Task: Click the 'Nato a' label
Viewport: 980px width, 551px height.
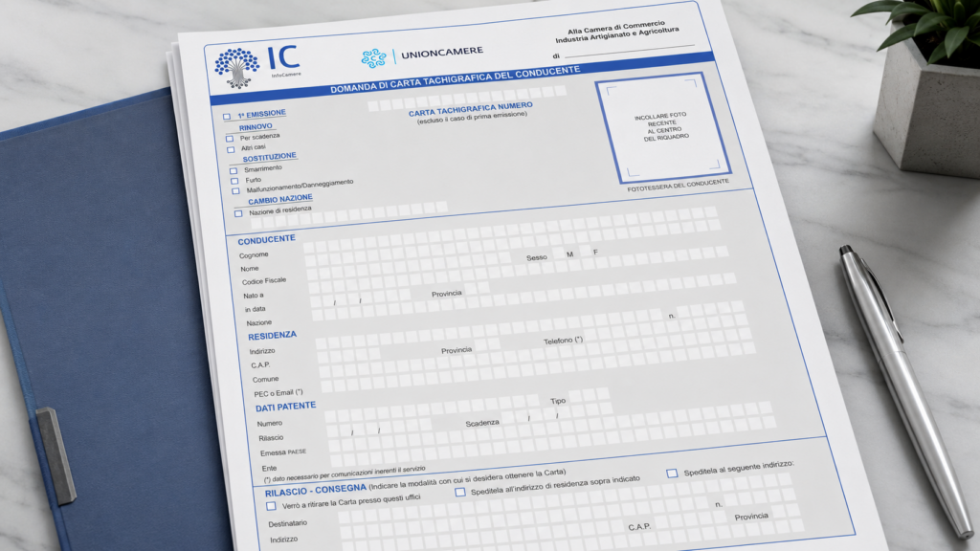Action: [253, 296]
